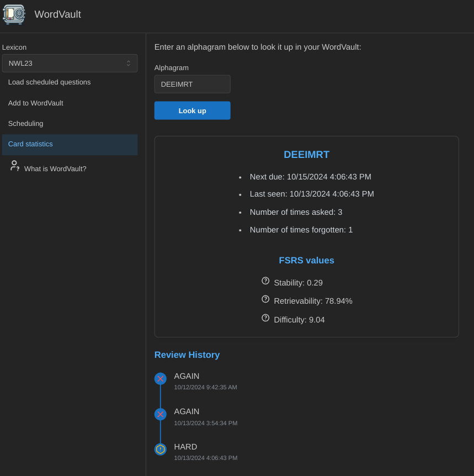Click the Alphagram input field
The image size is (474, 476).
(x=192, y=84)
